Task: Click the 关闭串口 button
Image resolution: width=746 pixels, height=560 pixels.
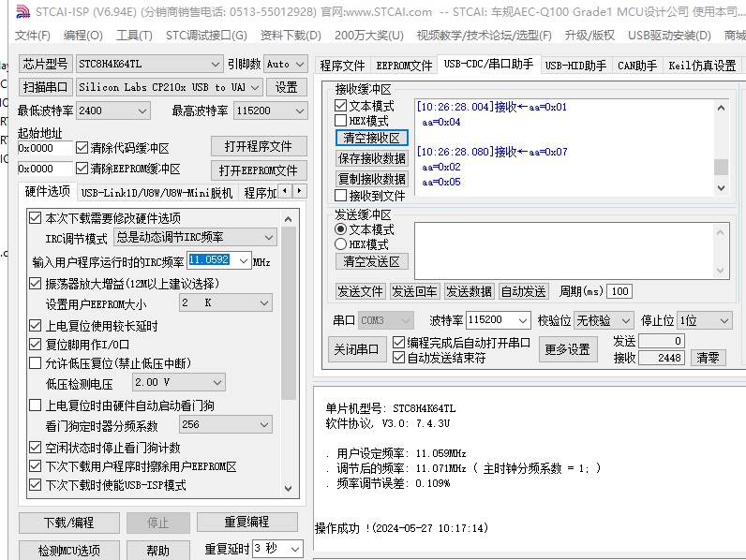Action: coord(356,350)
